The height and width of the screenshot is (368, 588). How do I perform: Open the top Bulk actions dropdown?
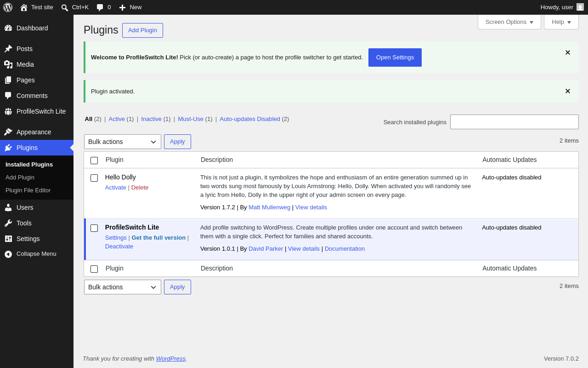[123, 142]
